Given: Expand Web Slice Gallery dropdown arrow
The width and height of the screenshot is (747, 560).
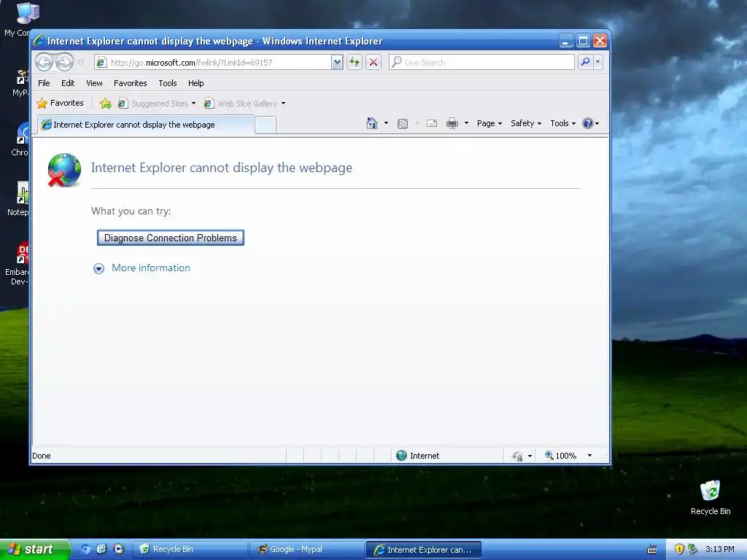Looking at the screenshot, I should click(x=284, y=104).
